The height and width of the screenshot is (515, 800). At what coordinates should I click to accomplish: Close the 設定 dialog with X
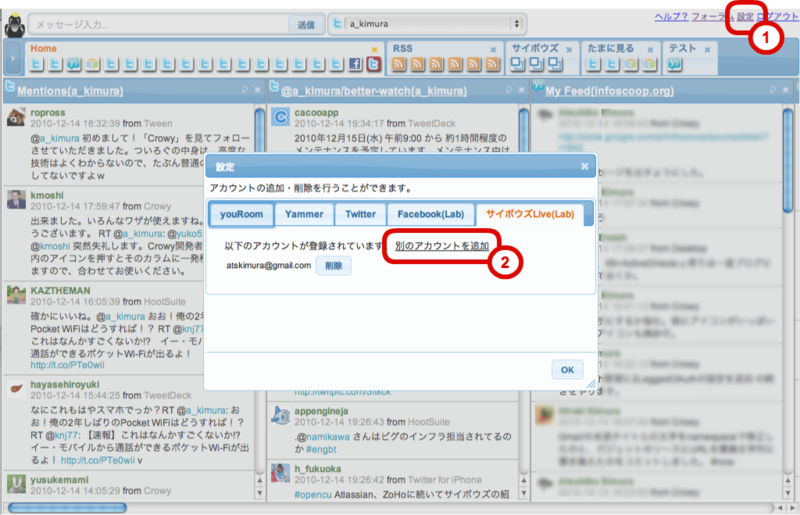[x=585, y=166]
